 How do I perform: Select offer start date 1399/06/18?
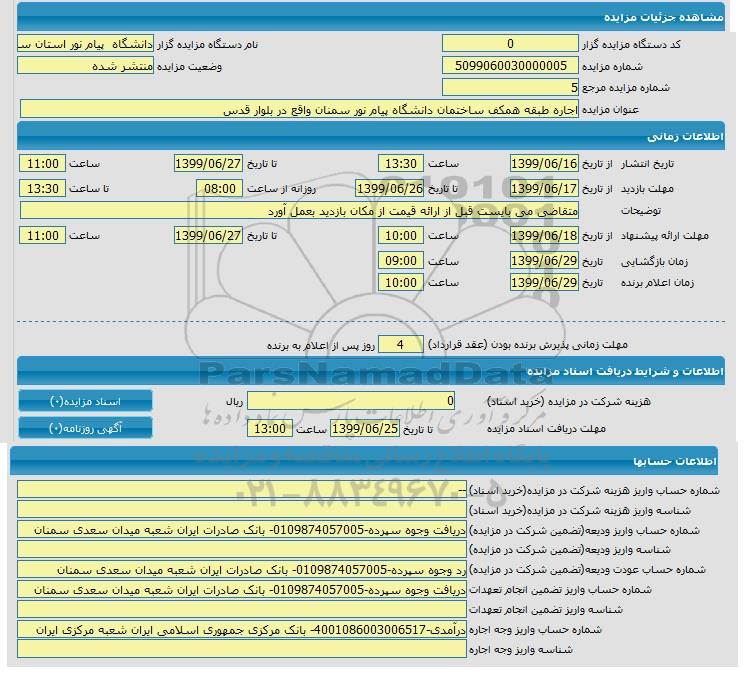(x=544, y=235)
